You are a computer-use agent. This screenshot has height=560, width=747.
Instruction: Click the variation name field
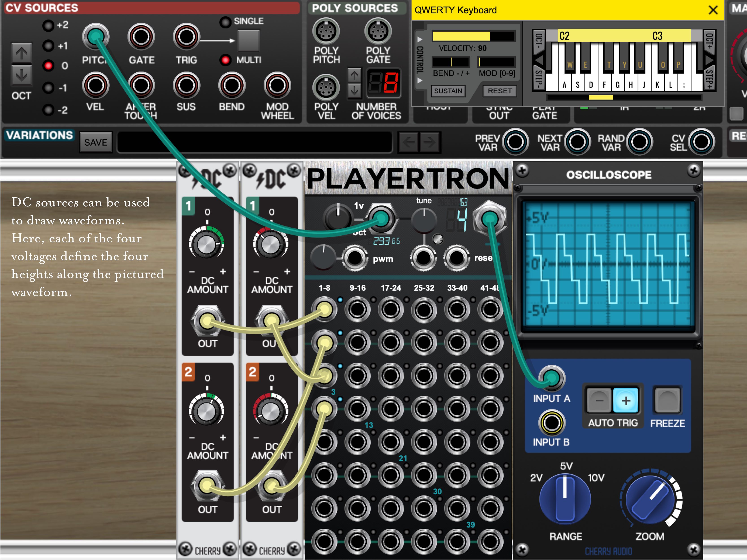[255, 142]
